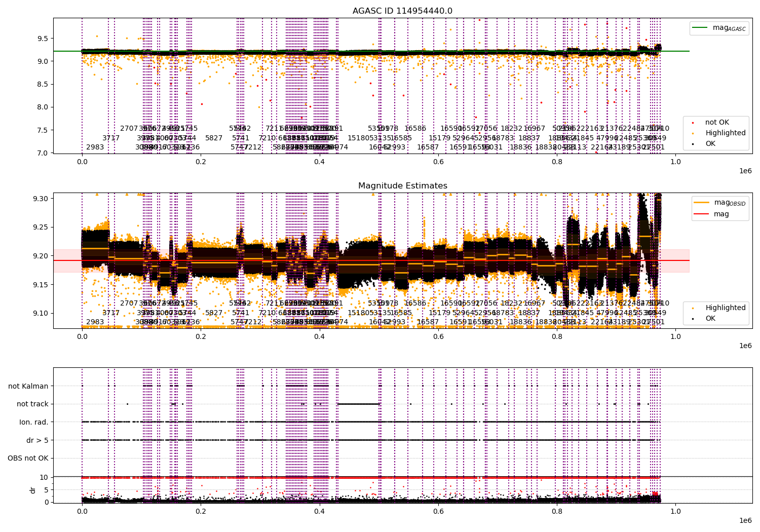Click the '9.5' y-tick on the top plot
This screenshot has width=760, height=532.
point(43,39)
